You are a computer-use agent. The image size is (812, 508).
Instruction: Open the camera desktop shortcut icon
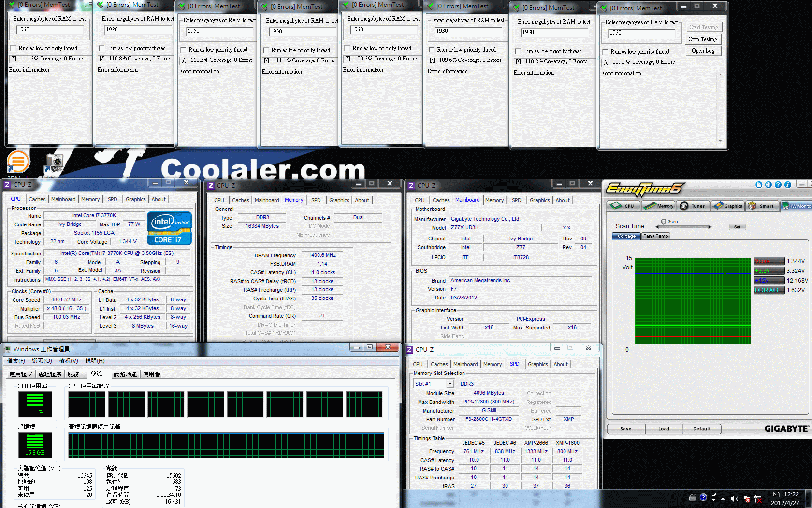click(x=54, y=163)
